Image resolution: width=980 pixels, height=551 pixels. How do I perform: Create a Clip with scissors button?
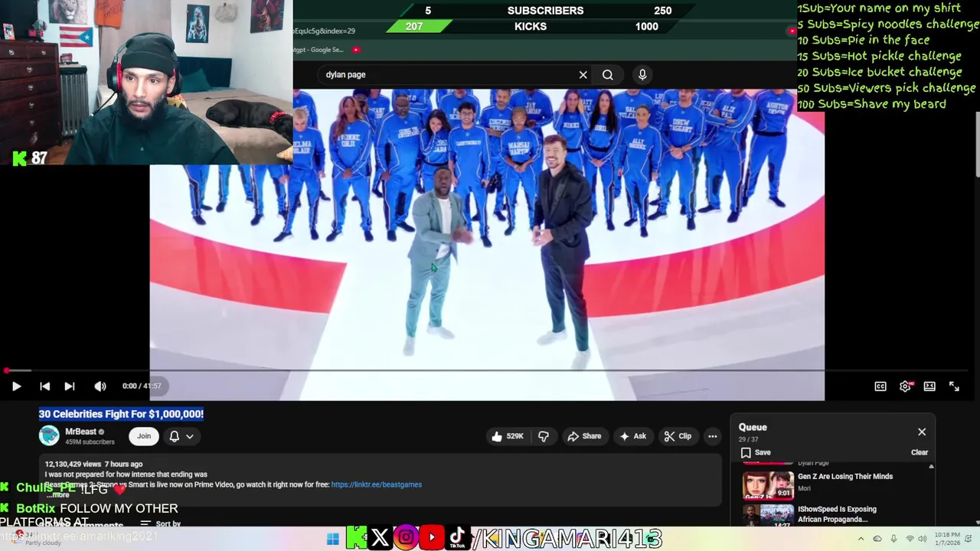678,436
